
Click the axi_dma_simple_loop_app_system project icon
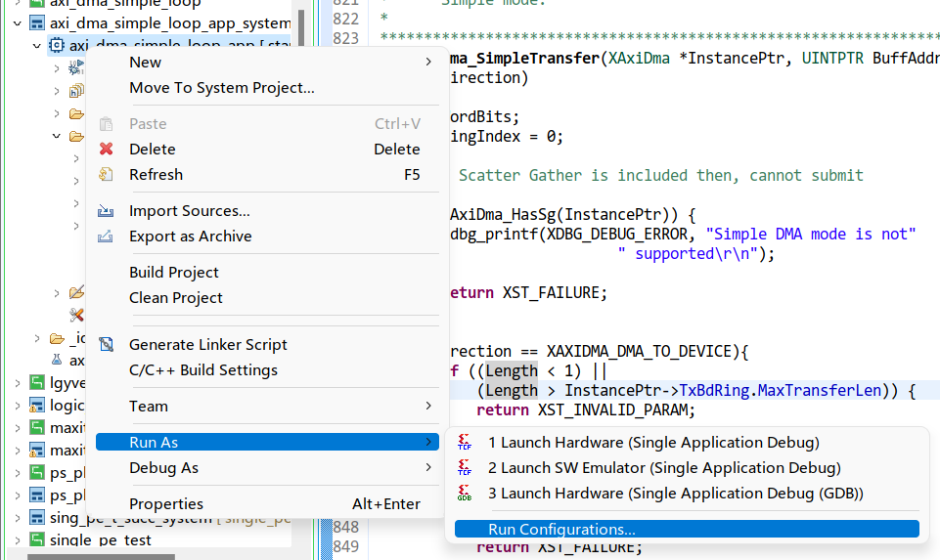pos(37,23)
